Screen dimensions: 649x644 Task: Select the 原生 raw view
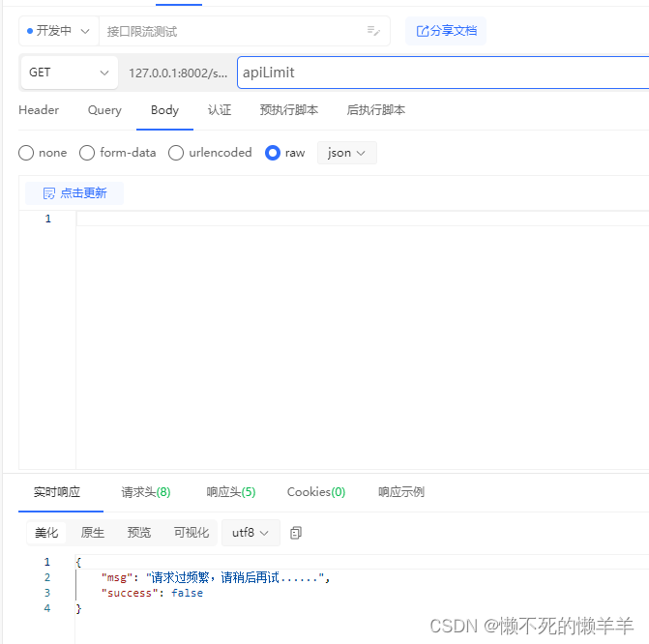(93, 533)
